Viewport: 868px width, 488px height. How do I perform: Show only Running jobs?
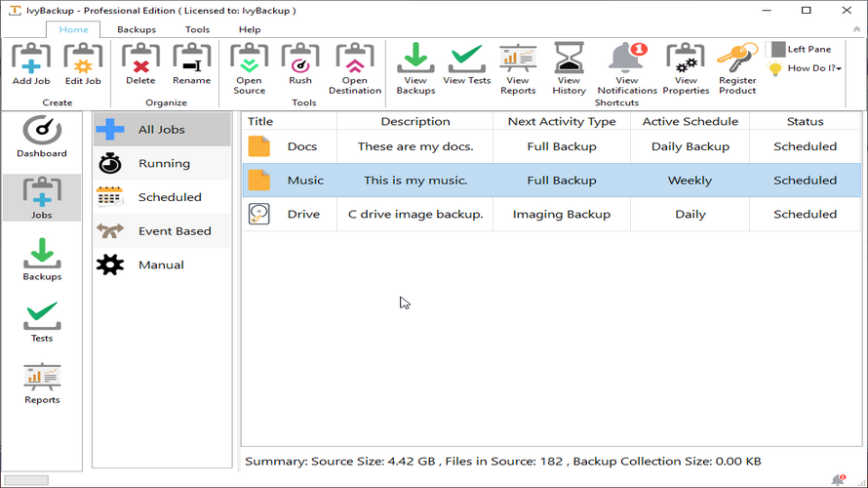pos(162,163)
